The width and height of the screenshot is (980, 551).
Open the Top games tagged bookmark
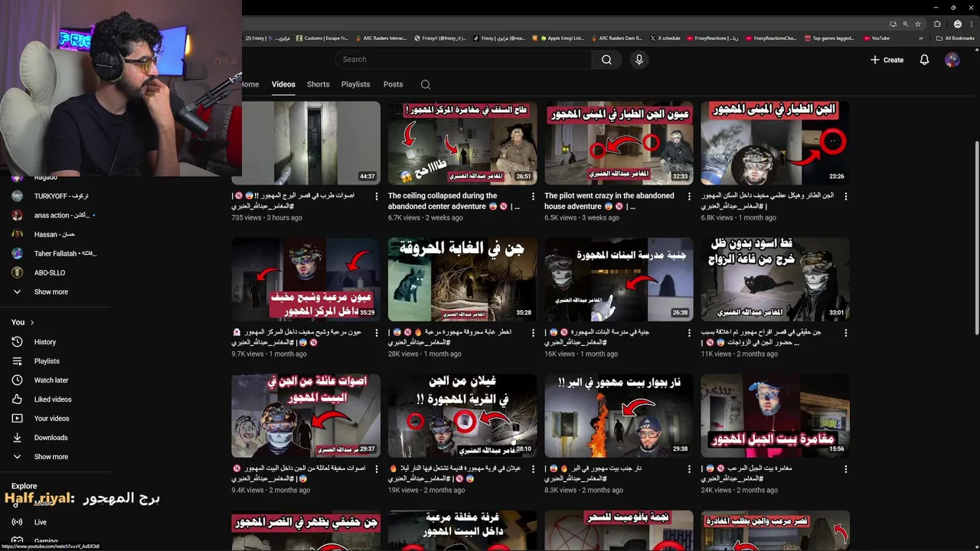[829, 38]
